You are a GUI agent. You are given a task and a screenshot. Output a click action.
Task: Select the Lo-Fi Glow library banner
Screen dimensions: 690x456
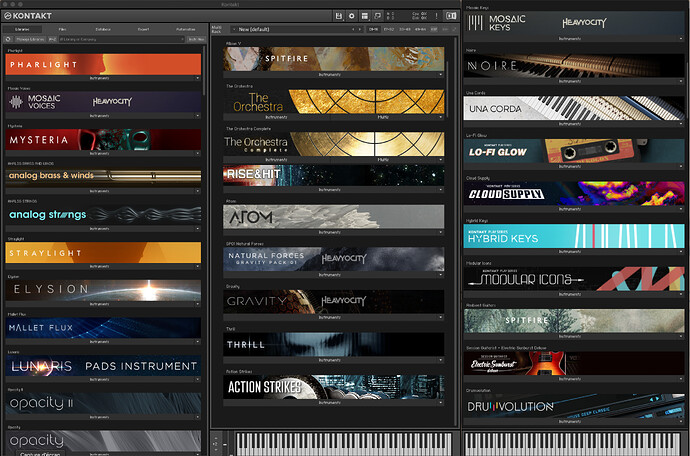click(574, 151)
